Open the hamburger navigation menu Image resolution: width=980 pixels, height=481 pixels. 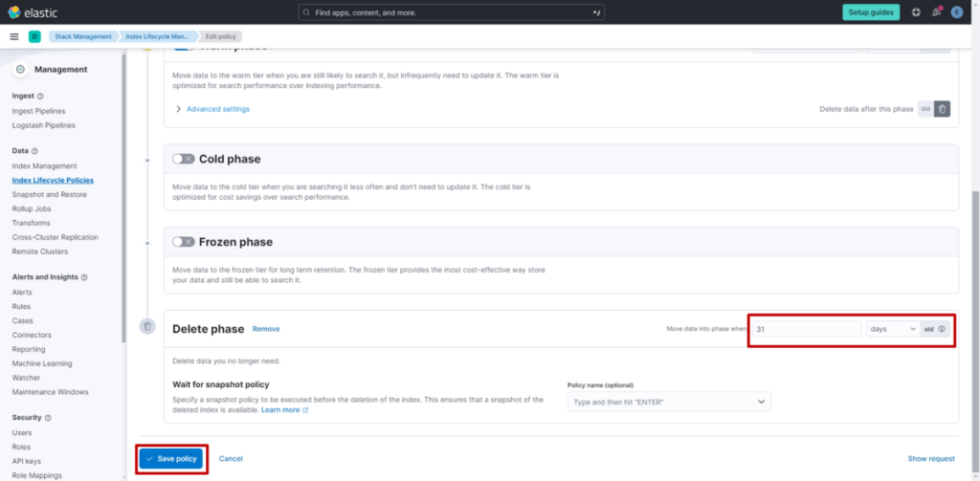click(x=13, y=36)
